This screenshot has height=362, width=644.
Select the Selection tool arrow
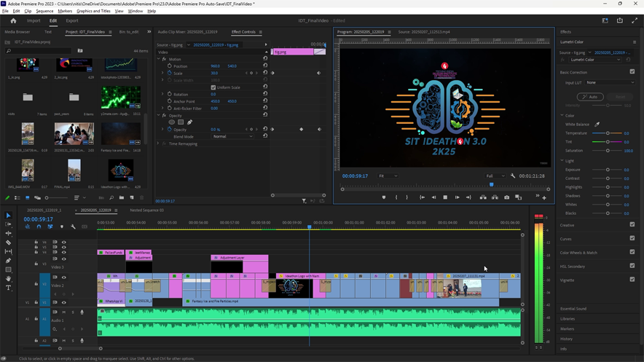8,215
